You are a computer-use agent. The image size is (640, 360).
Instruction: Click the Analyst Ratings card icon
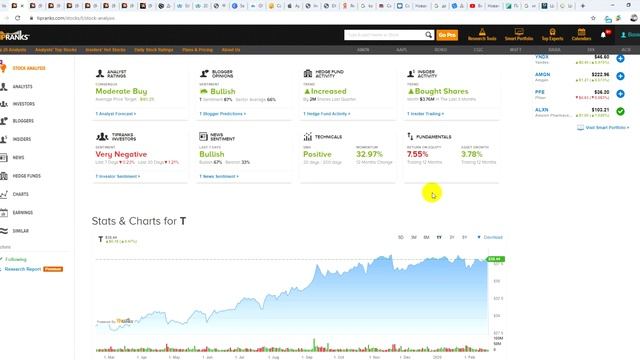click(100, 73)
